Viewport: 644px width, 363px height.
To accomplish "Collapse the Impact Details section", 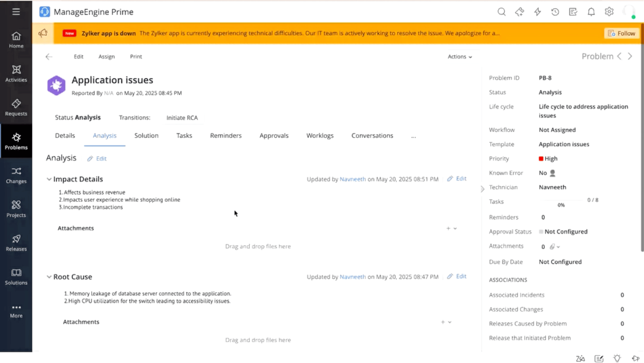I will point(49,179).
